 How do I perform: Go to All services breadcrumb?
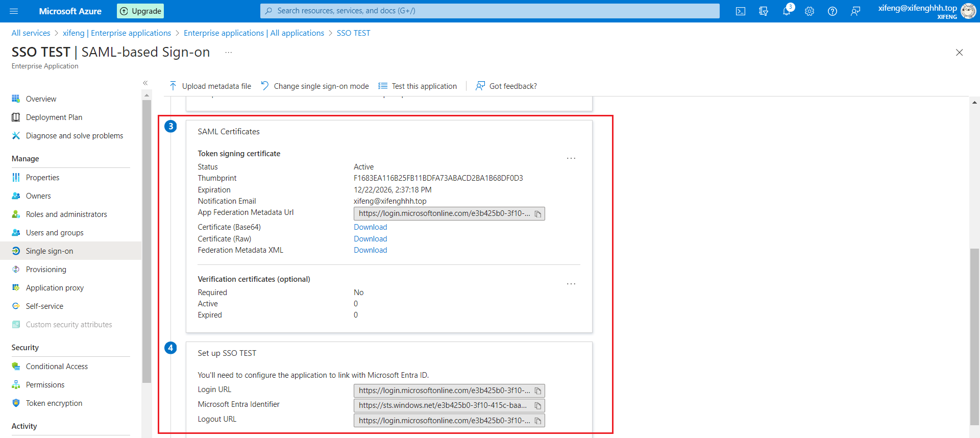[31, 33]
